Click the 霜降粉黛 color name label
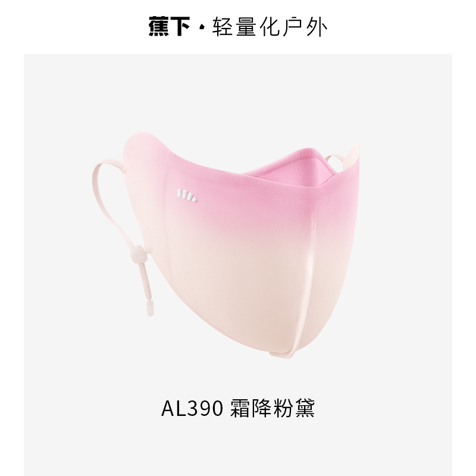 pyautogui.click(x=273, y=408)
